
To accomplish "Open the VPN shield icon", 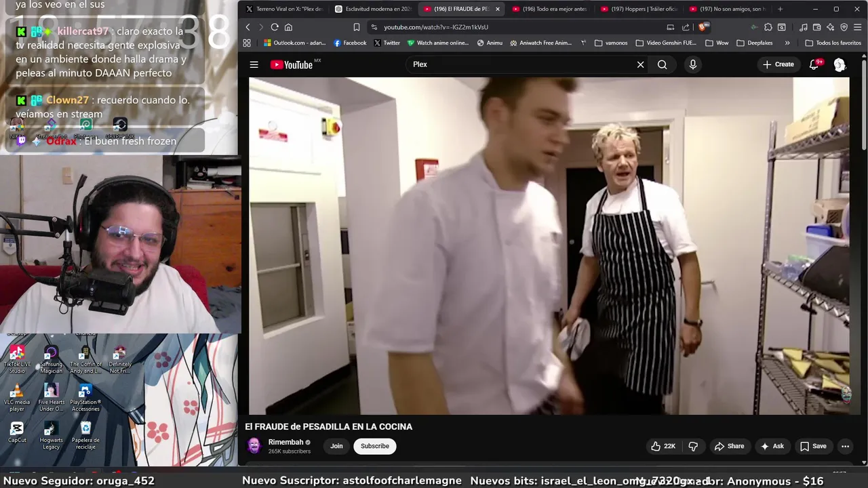I will coord(844,27).
